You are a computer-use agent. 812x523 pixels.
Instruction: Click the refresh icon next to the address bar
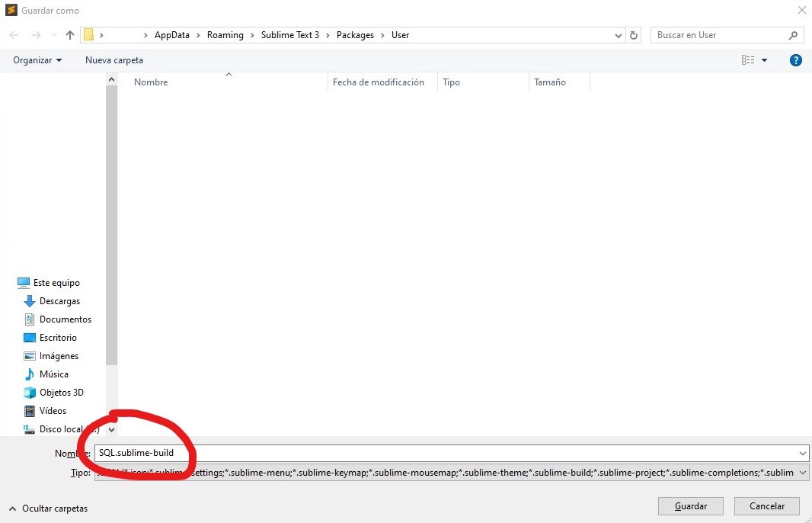635,34
